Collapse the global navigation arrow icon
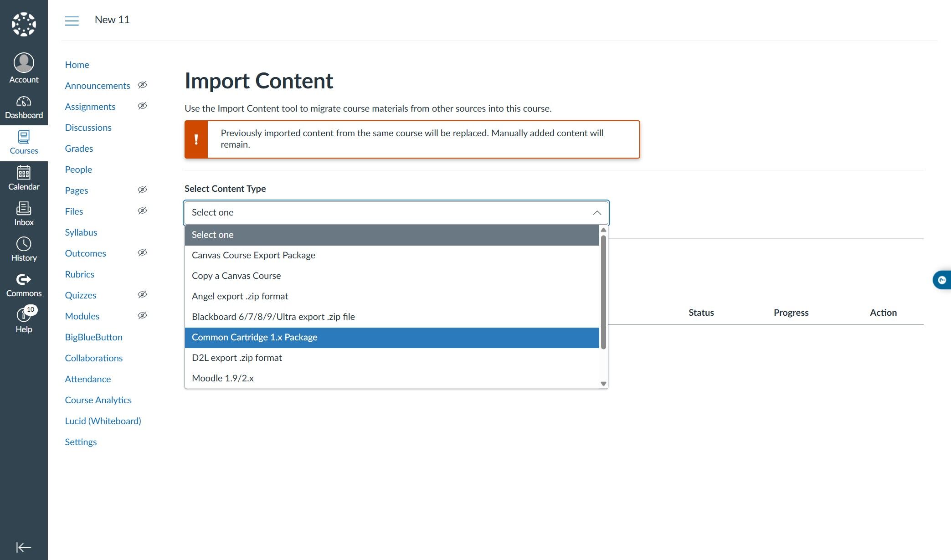The image size is (951, 560). click(23, 547)
